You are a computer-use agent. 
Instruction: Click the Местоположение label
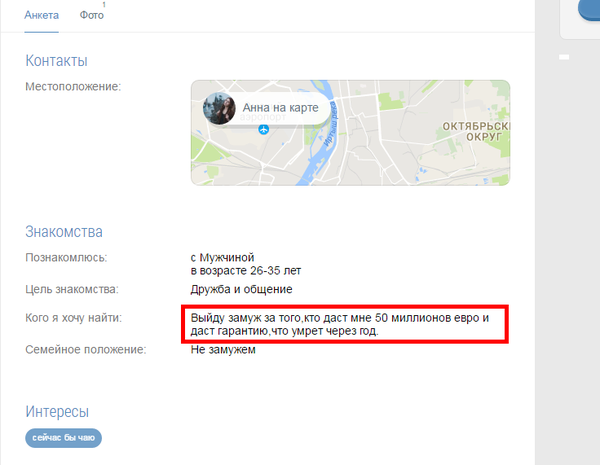pos(73,86)
